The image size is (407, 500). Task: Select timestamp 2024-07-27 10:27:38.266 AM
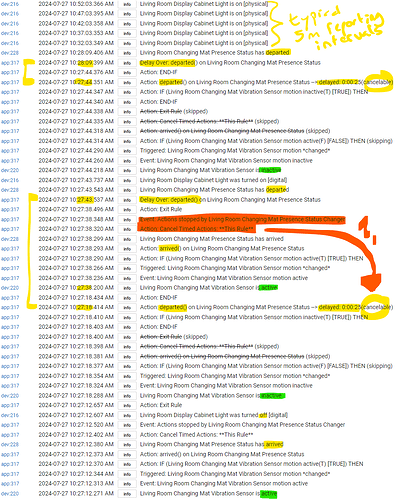point(76,268)
